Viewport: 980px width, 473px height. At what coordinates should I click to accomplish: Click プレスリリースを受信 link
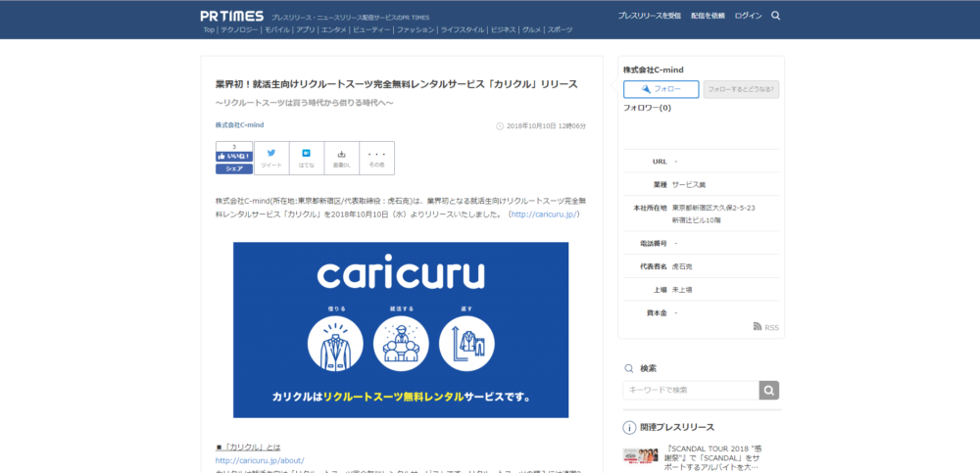point(650,16)
